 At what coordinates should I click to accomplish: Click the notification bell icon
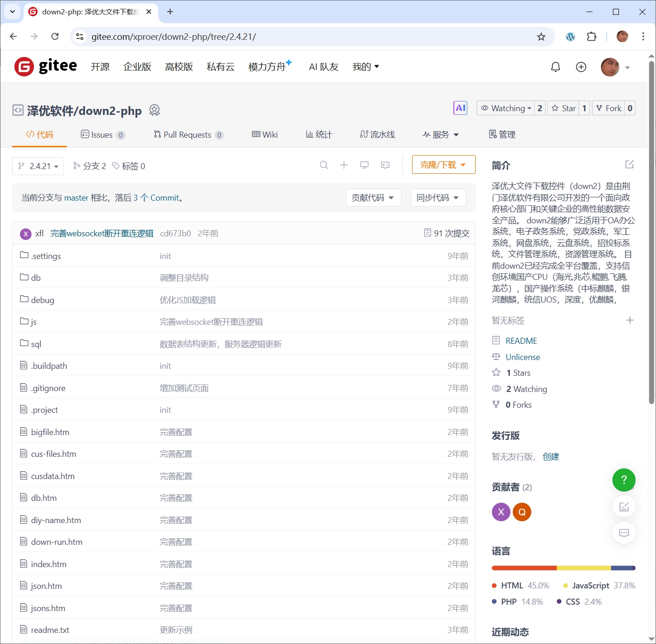pos(555,67)
